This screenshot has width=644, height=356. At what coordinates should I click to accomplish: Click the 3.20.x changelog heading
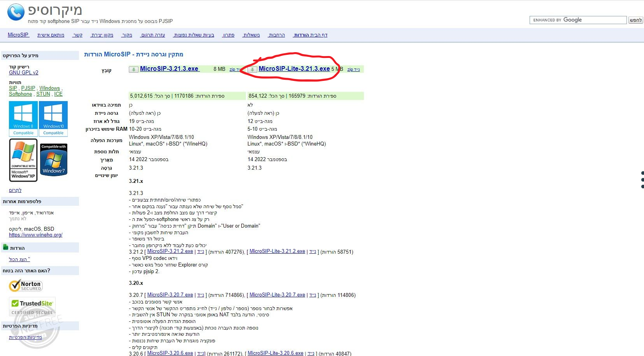(x=136, y=283)
